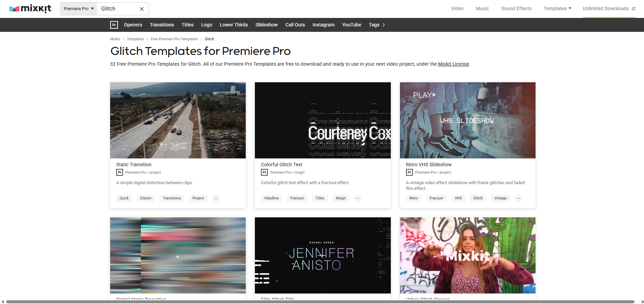
Task: Select the Quick tag
Action: point(124,198)
